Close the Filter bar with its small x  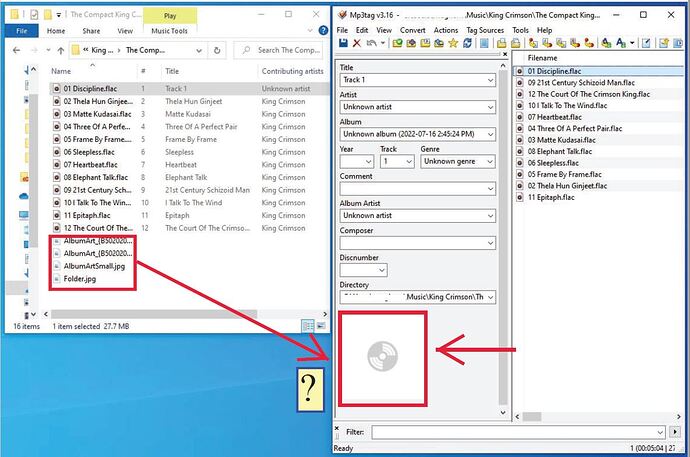click(x=337, y=428)
